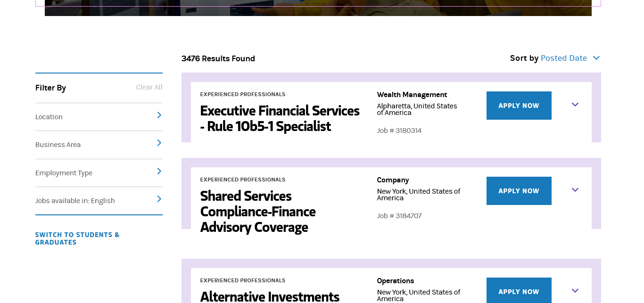This screenshot has height=303, width=644.
Task: Apply now for Executive Financial Services job
Action: tap(519, 106)
